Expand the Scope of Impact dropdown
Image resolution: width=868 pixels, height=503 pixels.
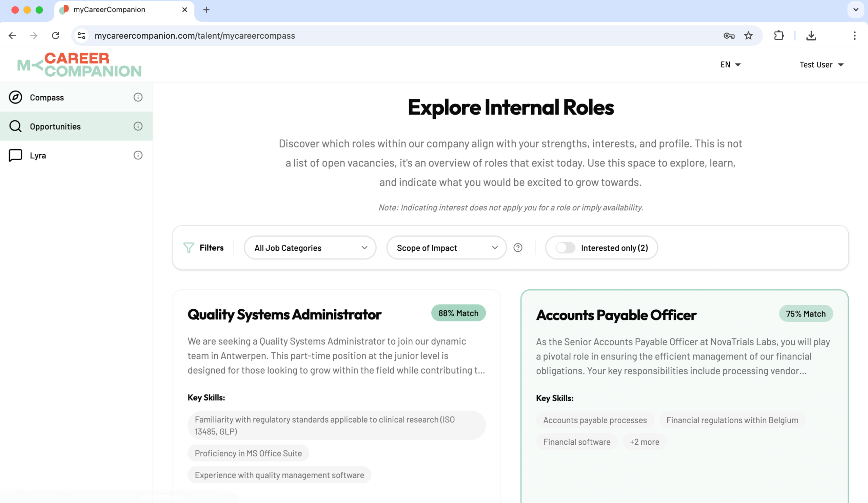[447, 248]
